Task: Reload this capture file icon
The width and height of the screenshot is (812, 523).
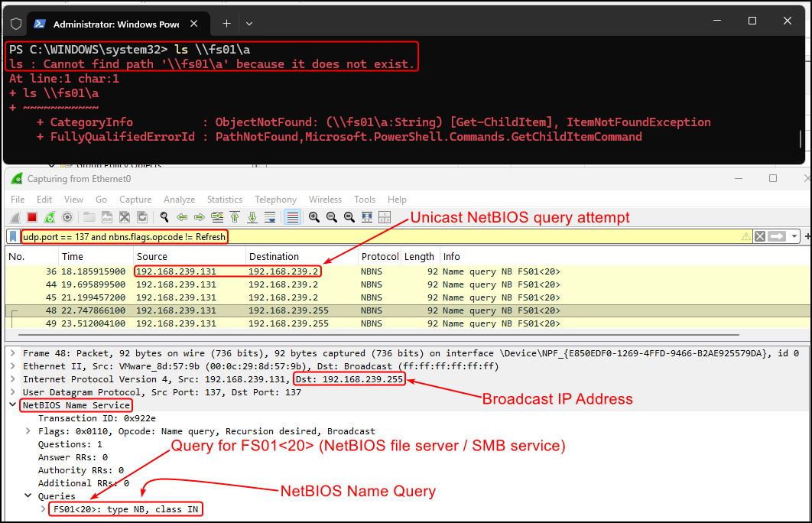Action: point(142,217)
